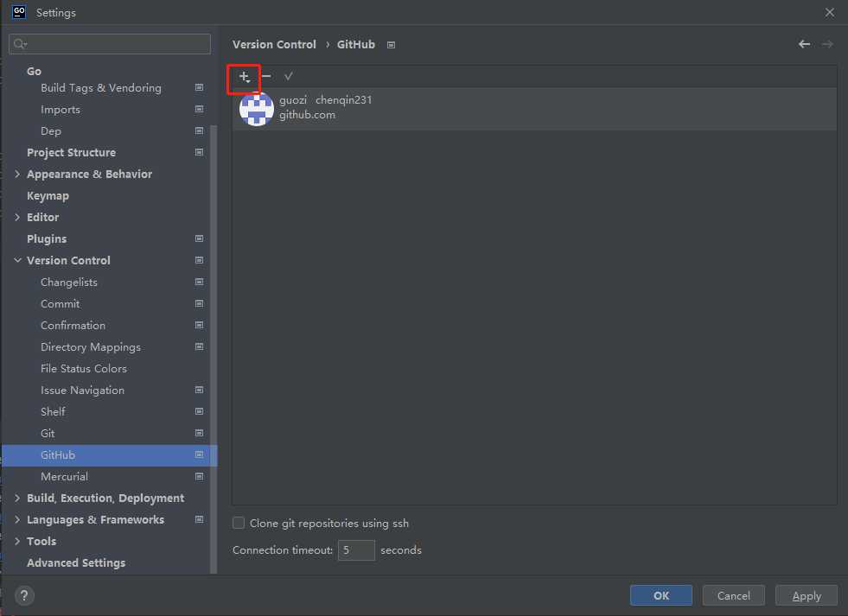Expand the Editor section
Image resolution: width=848 pixels, height=616 pixels.
(x=17, y=217)
